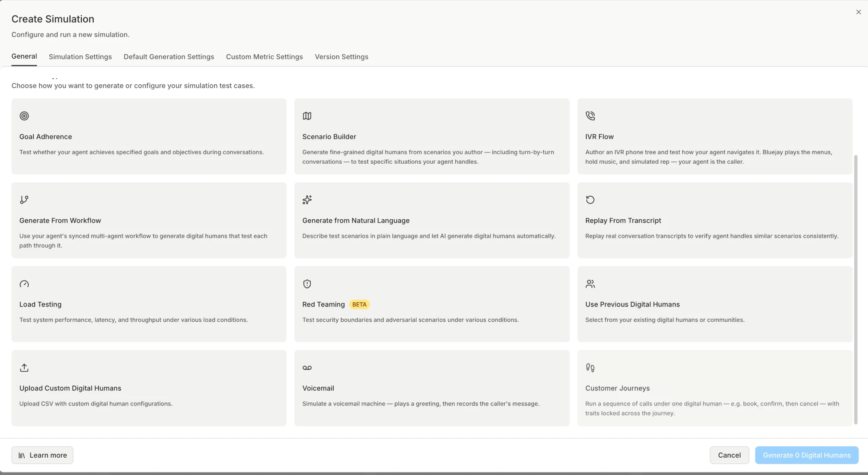Click the BETA badge on Red Teaming
Screen dimensions: 868x475
(x=359, y=304)
